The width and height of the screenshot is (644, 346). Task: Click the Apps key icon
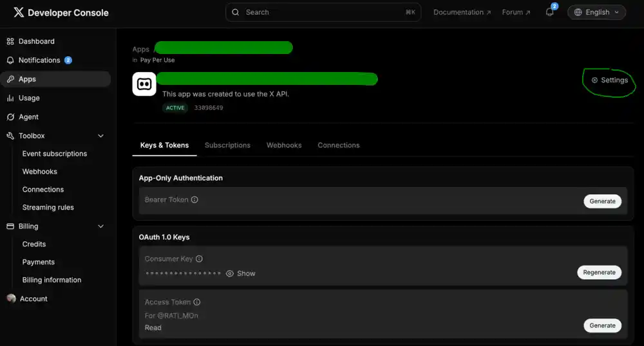[x=10, y=79]
